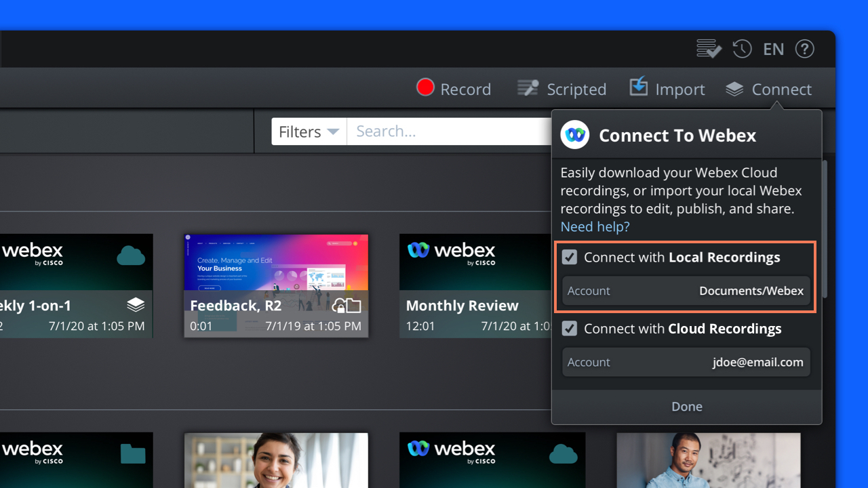Toggle Connect with Cloud Recordings checkbox
The height and width of the screenshot is (488, 868).
pos(570,329)
